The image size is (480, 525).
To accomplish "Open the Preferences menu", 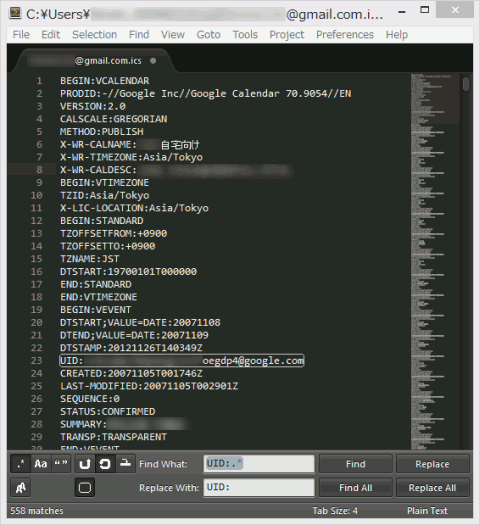I will tap(345, 34).
